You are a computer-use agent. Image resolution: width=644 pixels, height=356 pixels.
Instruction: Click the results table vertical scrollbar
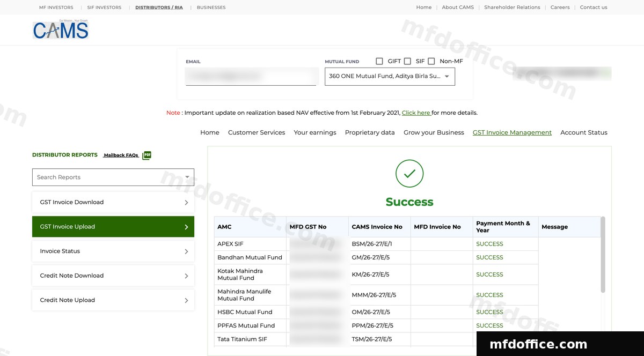(x=603, y=255)
